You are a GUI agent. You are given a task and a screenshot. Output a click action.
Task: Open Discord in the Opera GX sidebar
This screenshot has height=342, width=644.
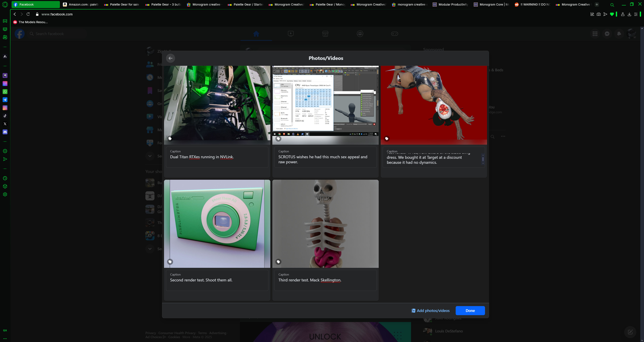[x=5, y=132]
